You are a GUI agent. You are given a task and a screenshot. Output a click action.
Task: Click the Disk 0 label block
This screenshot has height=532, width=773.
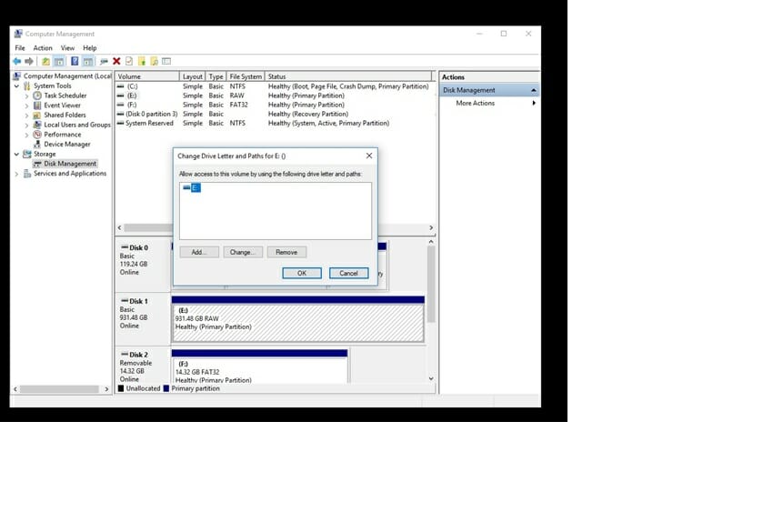(x=143, y=266)
